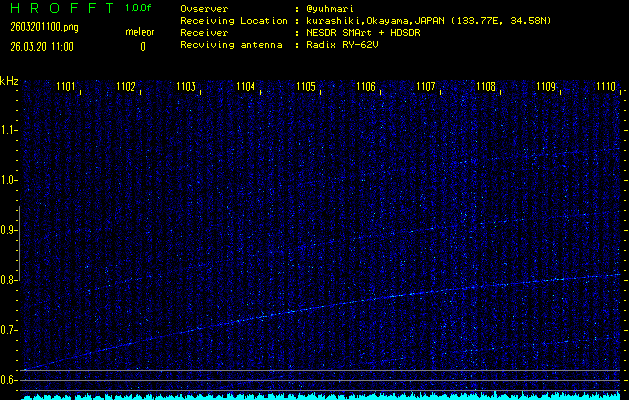Click the 1110 time marker
The height and width of the screenshot is (400, 629).
606,88
